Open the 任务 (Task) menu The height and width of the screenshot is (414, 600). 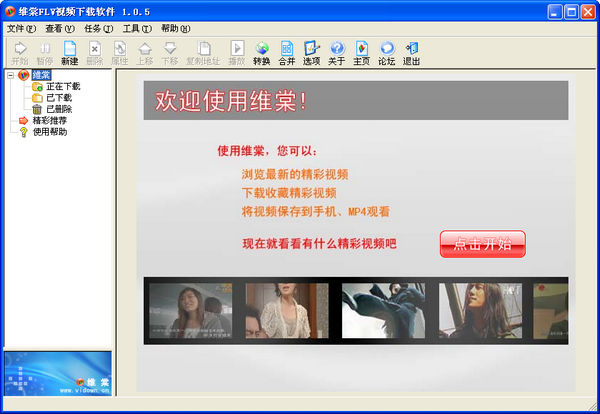(99, 28)
